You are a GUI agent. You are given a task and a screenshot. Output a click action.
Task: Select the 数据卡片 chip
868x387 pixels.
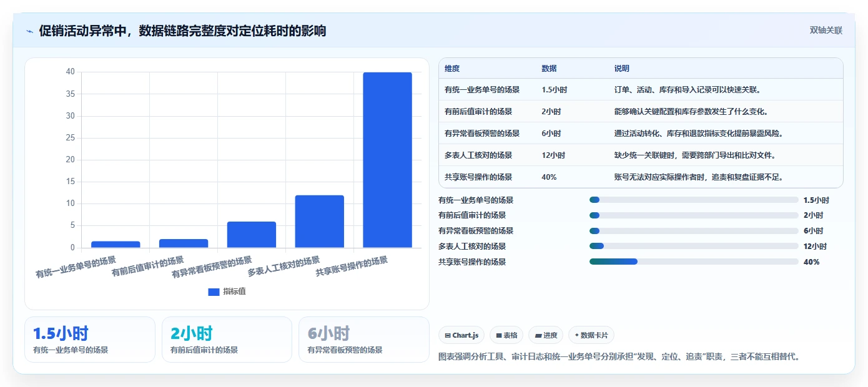coord(591,335)
